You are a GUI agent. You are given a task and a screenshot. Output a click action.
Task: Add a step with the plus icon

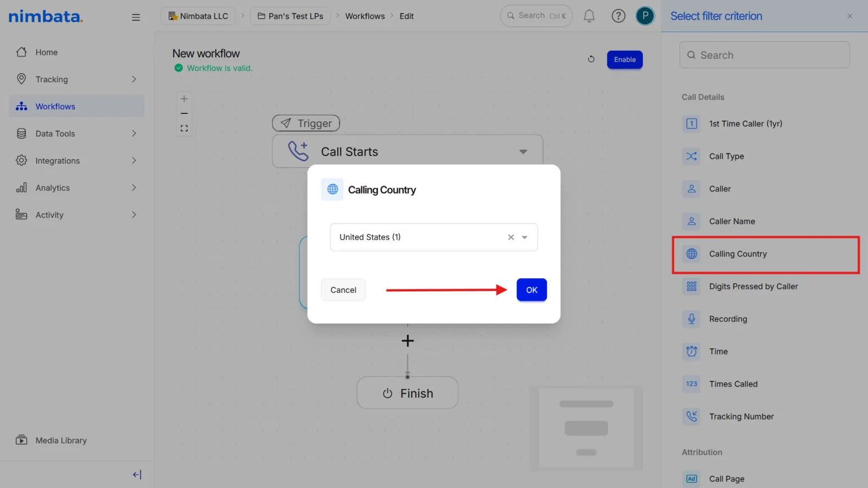407,341
